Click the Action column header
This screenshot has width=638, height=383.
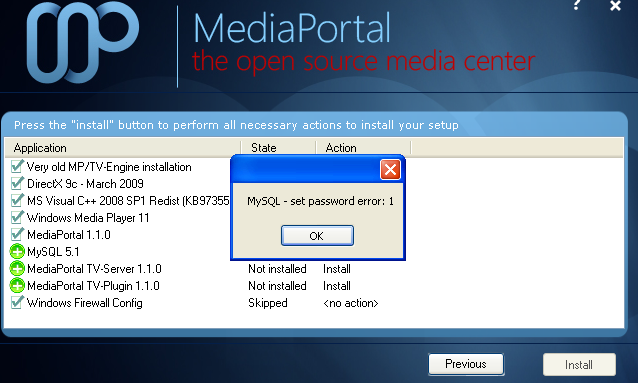click(363, 148)
